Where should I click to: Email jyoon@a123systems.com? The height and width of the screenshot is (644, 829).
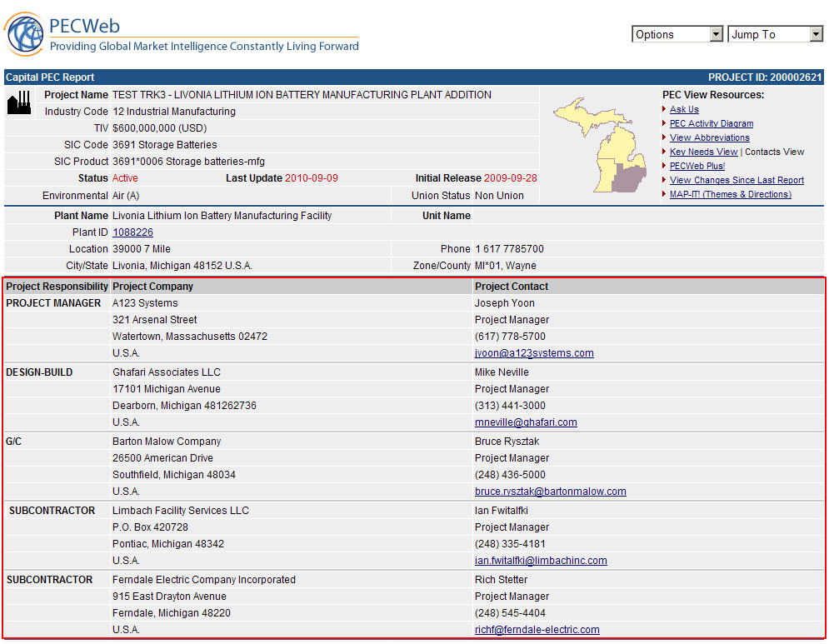click(x=534, y=353)
